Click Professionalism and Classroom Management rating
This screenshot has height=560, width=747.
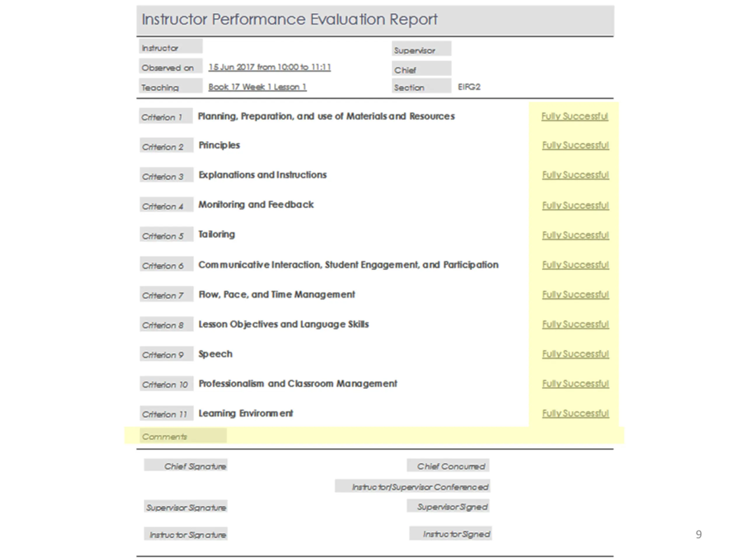pos(575,384)
